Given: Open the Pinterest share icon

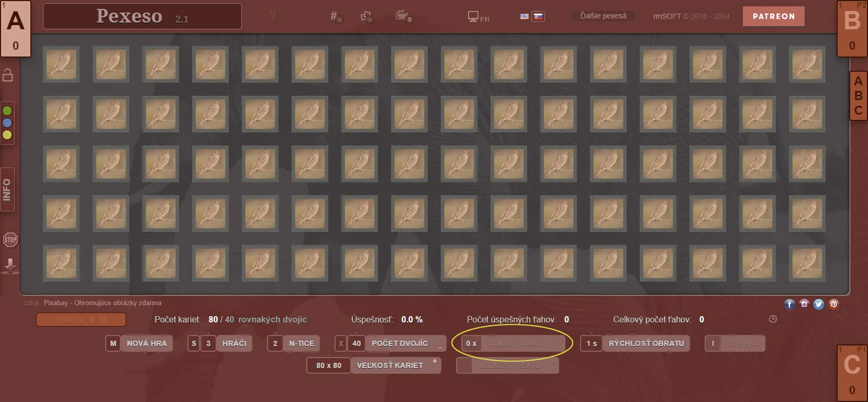Looking at the screenshot, I should [x=834, y=304].
